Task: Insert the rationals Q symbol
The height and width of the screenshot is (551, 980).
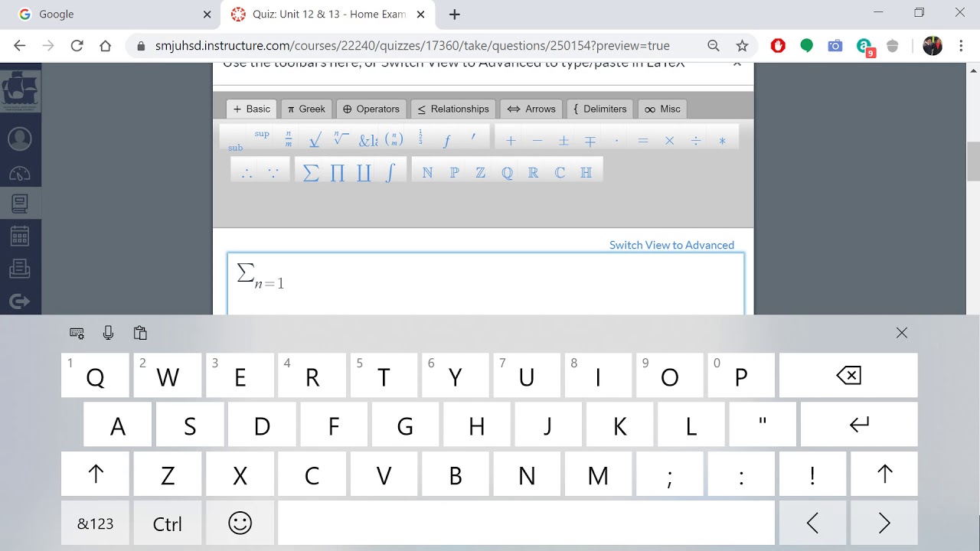Action: [x=507, y=172]
